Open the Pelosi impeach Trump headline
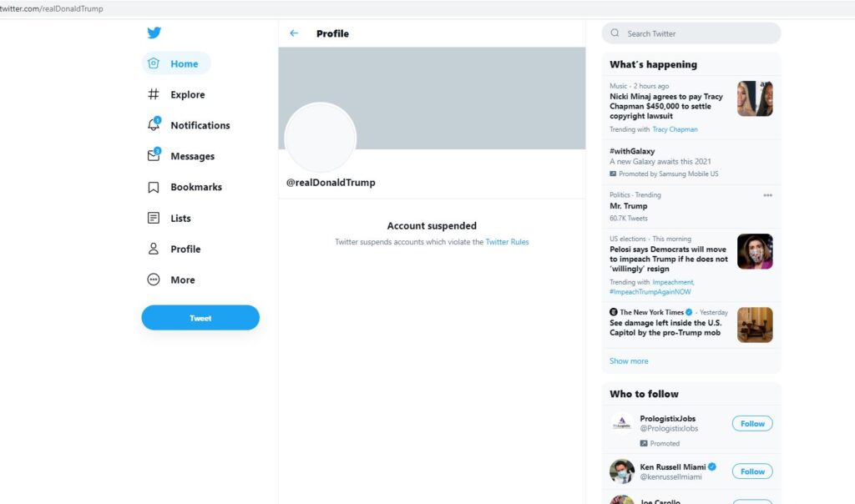 coord(669,259)
